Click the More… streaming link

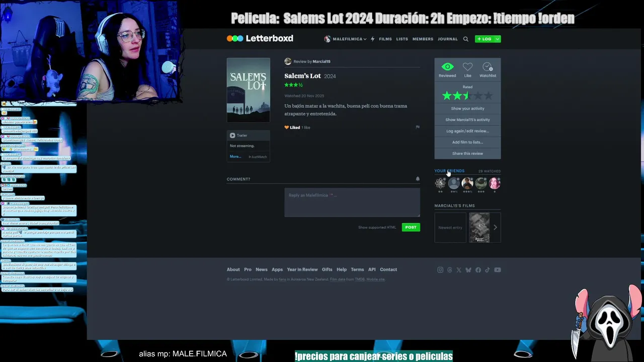[x=235, y=157]
